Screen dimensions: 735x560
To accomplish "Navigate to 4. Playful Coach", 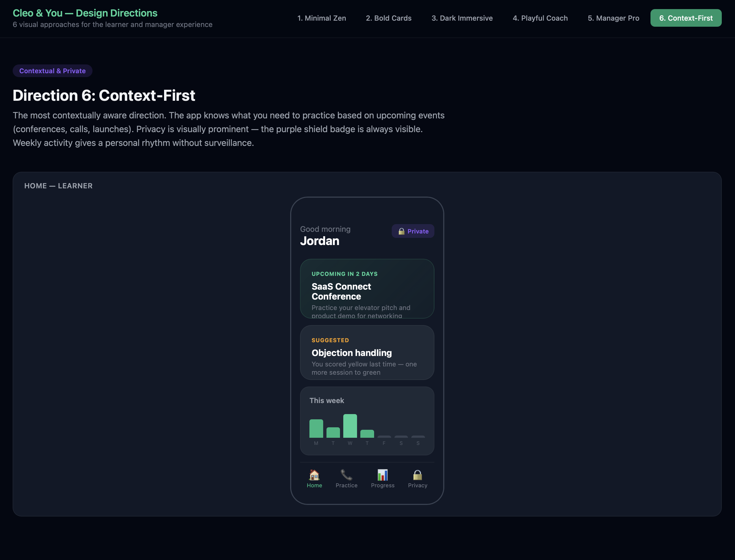I will tap(540, 18).
